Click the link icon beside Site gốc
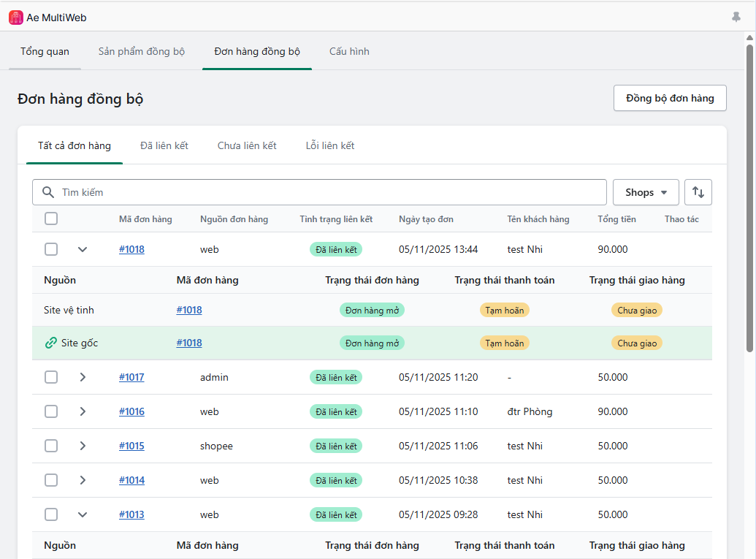This screenshot has height=559, width=756. tap(50, 343)
